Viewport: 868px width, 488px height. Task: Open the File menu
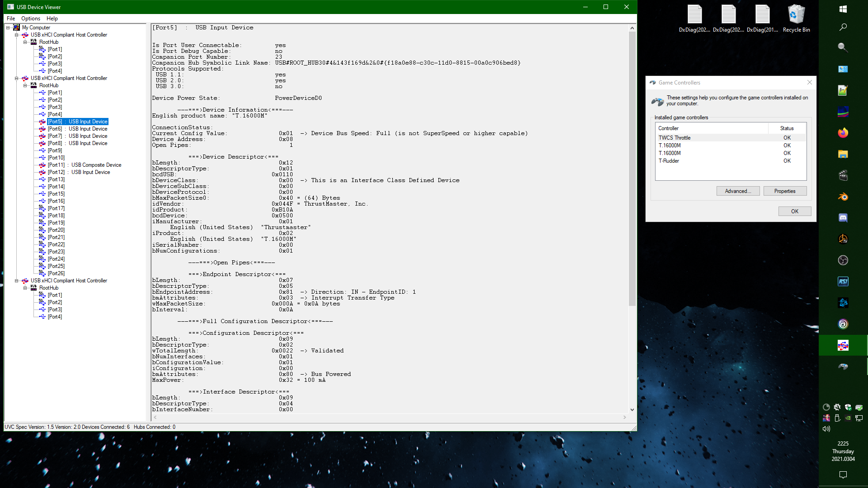[x=11, y=19]
